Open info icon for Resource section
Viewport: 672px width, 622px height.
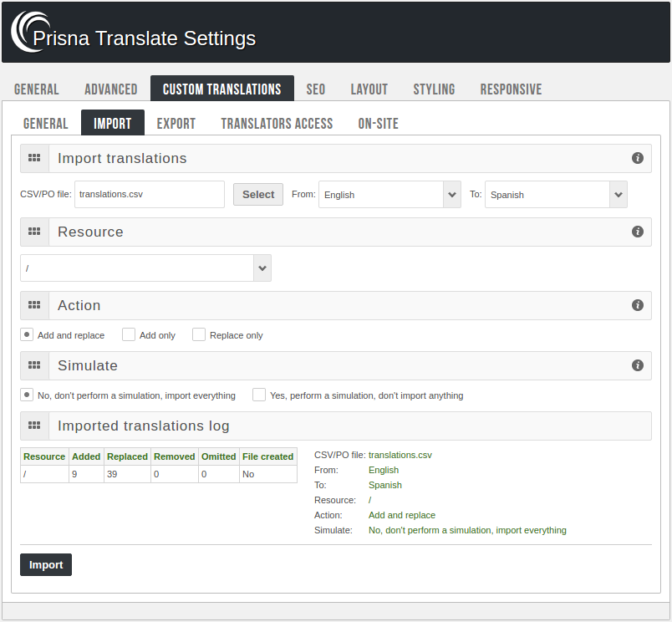tap(637, 232)
